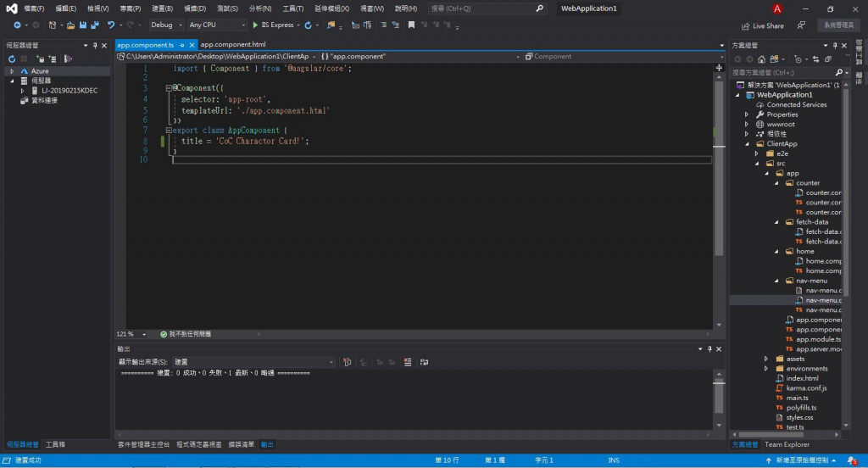
Task: Select main.ts in Solution Explorer
Action: coord(797,398)
